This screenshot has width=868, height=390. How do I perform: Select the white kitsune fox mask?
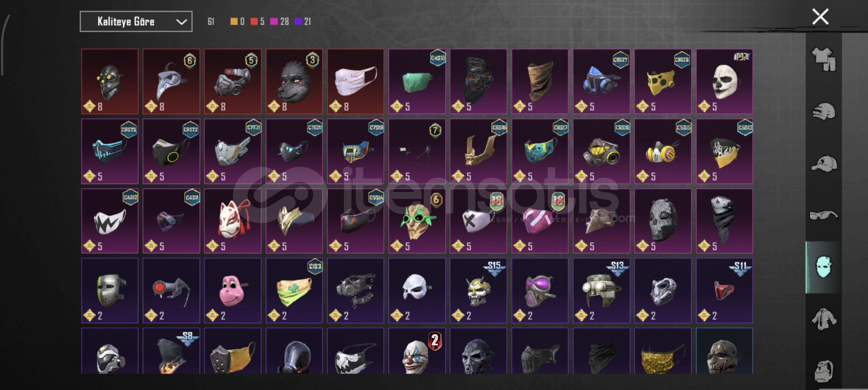(x=233, y=221)
